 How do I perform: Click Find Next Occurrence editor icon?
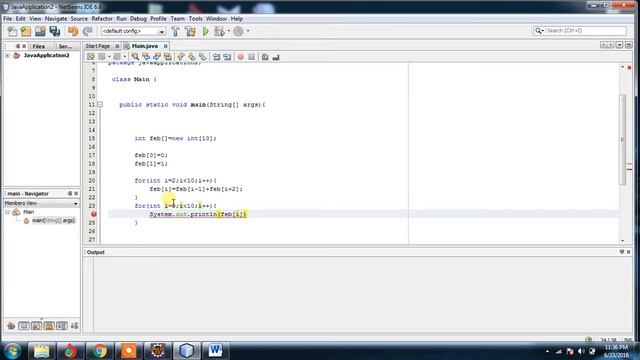(x=157, y=57)
